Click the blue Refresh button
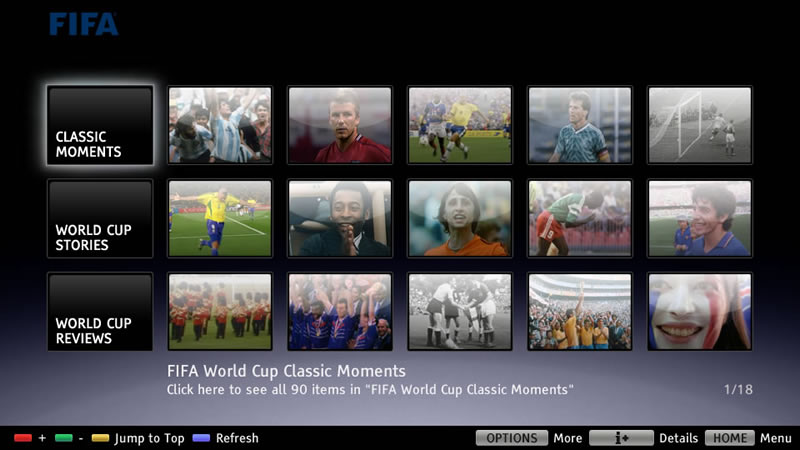 tap(201, 438)
